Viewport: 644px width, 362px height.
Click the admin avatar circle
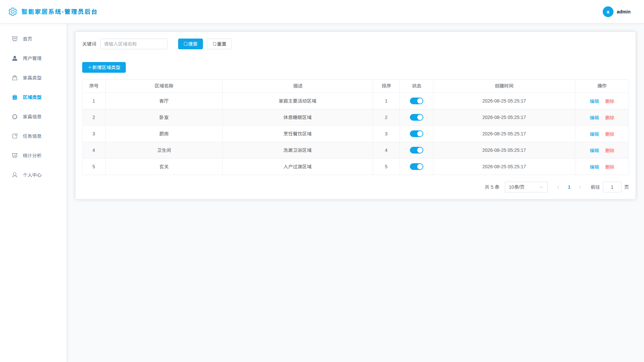tap(608, 12)
